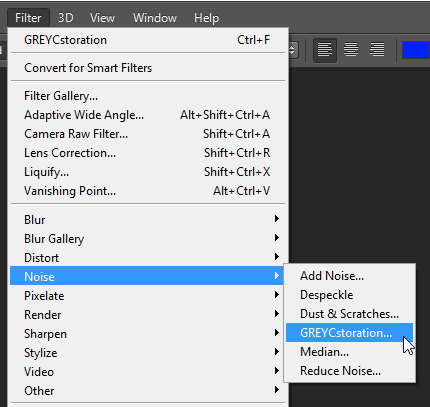Open the blue text color swatch
The height and width of the screenshot is (407, 430).
416,50
